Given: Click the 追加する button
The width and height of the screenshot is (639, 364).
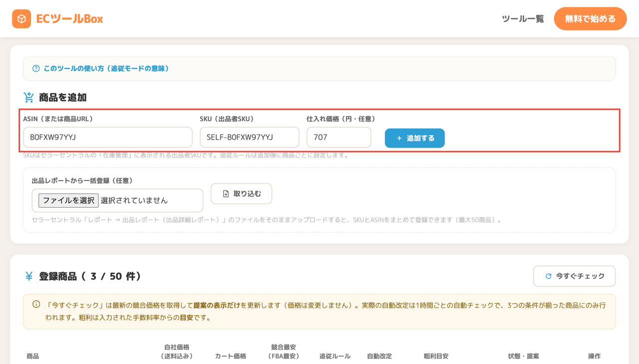Looking at the screenshot, I should tap(415, 138).
